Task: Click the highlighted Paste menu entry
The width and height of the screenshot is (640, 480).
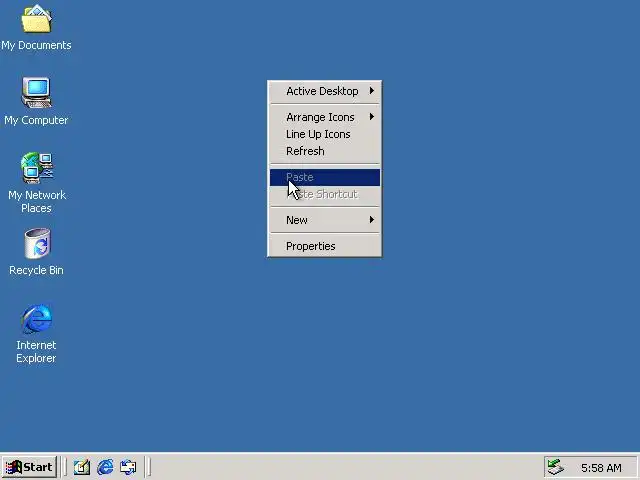Action: coord(325,177)
